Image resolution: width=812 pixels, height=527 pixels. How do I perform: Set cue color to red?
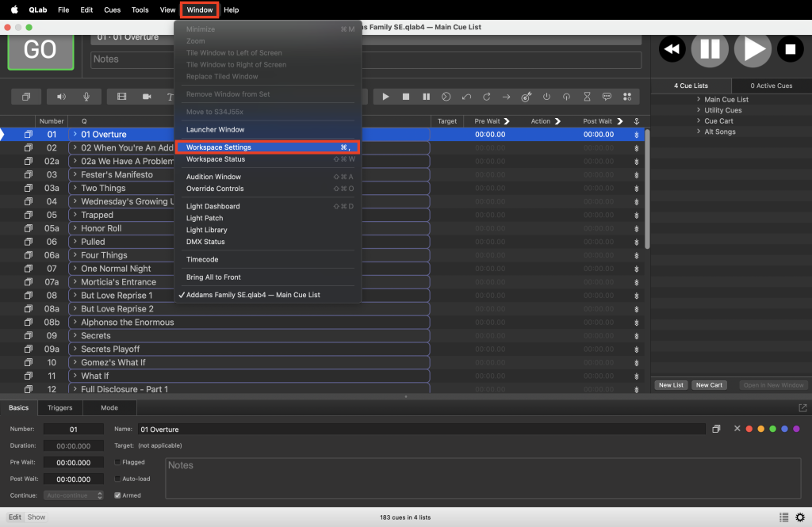pyautogui.click(x=749, y=429)
